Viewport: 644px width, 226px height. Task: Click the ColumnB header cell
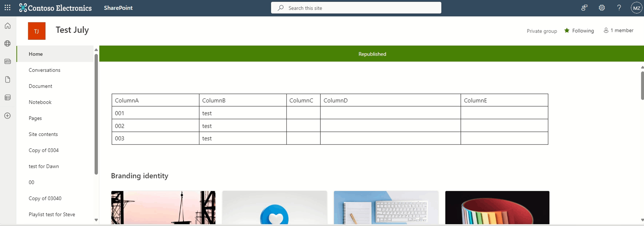[243, 100]
